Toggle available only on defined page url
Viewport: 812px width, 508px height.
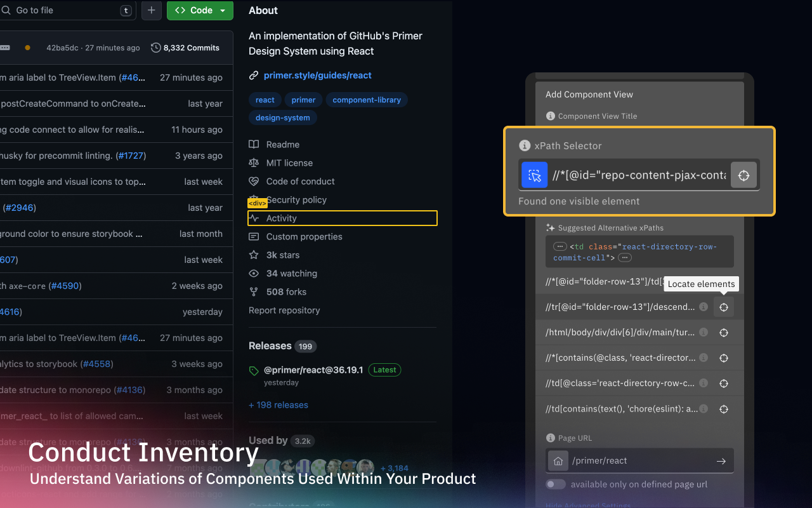tap(556, 485)
